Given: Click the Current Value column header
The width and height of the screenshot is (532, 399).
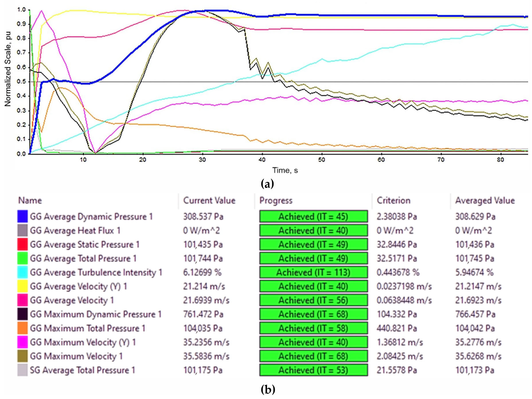Looking at the screenshot, I should pyautogui.click(x=209, y=201).
